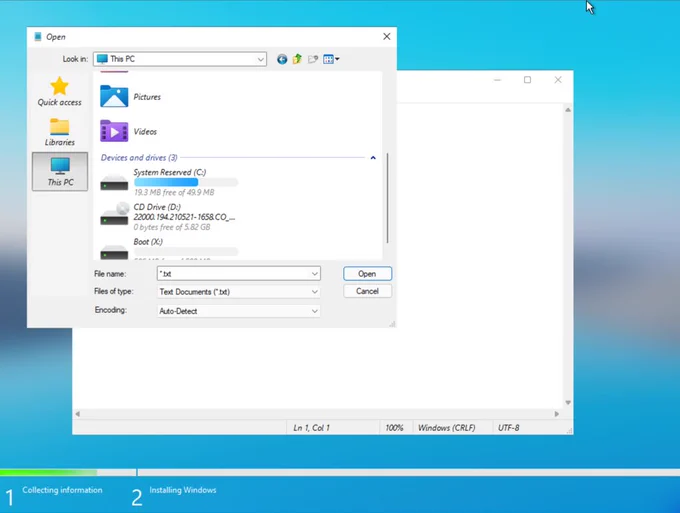Image resolution: width=680 pixels, height=513 pixels.
Task: Click the Open dialog title icon
Action: click(38, 36)
